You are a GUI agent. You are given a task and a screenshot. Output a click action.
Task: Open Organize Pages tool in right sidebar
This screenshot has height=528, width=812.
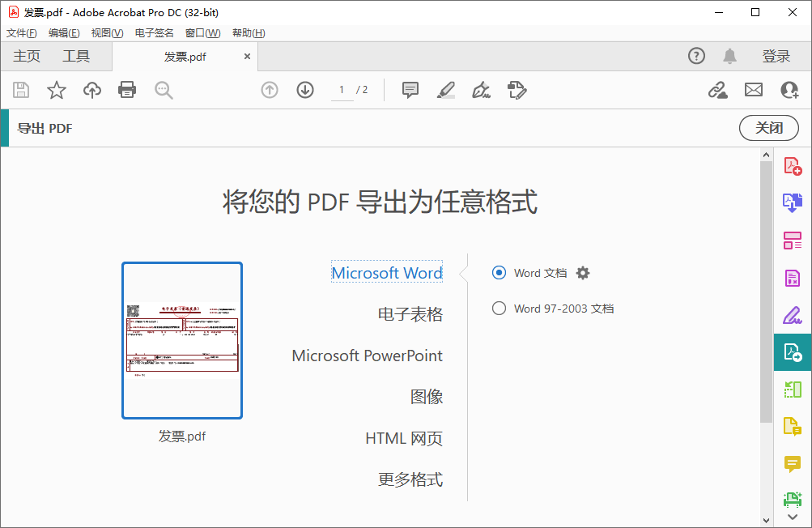point(793,241)
